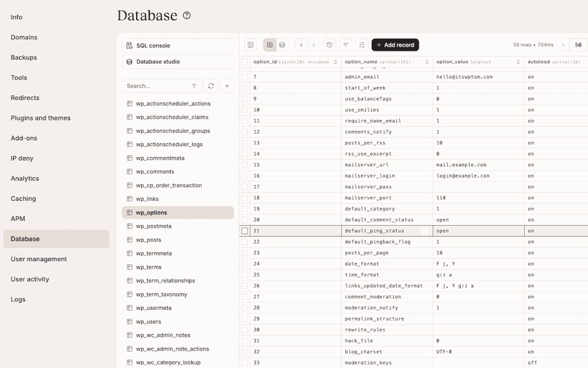
Task: Switch to the database structure view icon
Action: pyautogui.click(x=282, y=45)
